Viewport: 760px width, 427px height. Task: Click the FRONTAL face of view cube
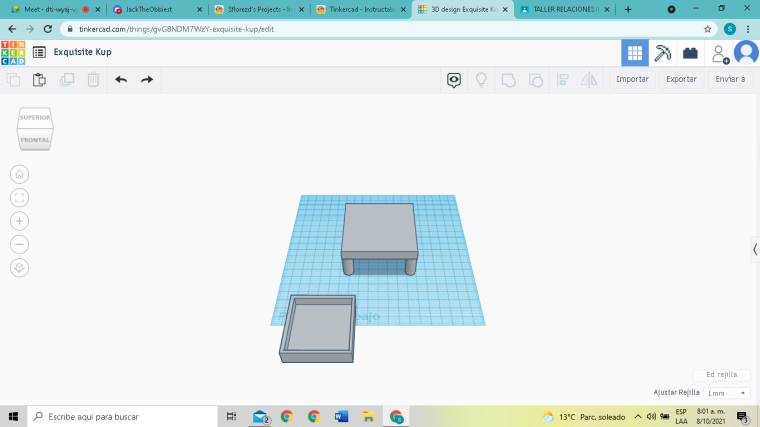pos(35,140)
